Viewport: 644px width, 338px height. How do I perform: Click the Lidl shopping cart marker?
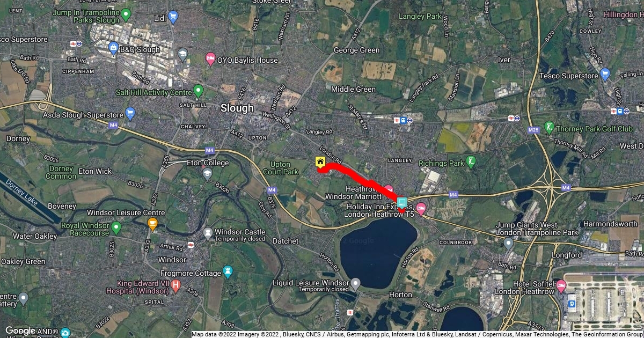coord(173,18)
